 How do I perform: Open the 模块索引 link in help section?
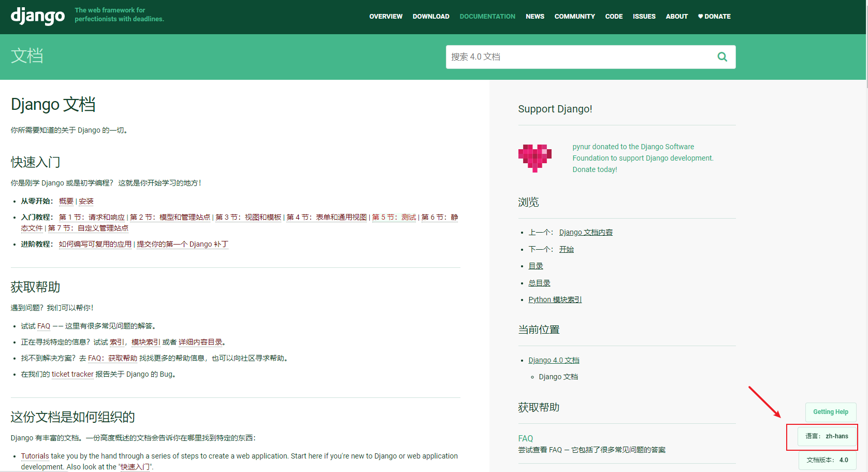pos(146,342)
